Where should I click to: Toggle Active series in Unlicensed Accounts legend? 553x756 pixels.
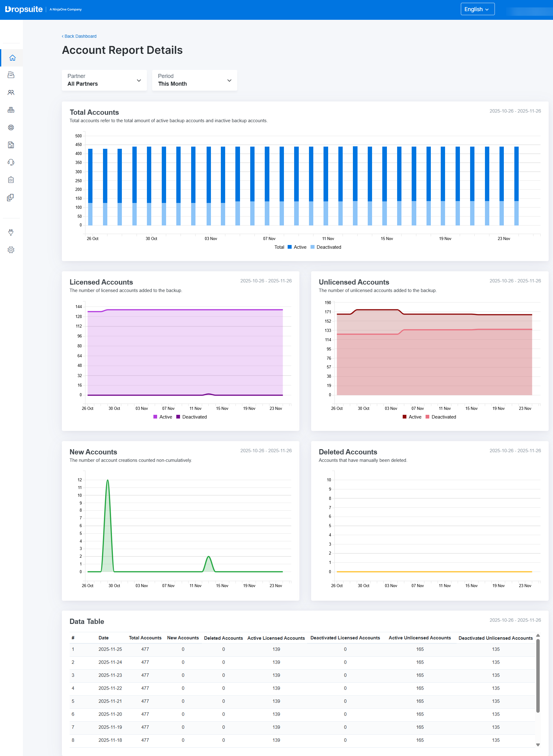(412, 417)
